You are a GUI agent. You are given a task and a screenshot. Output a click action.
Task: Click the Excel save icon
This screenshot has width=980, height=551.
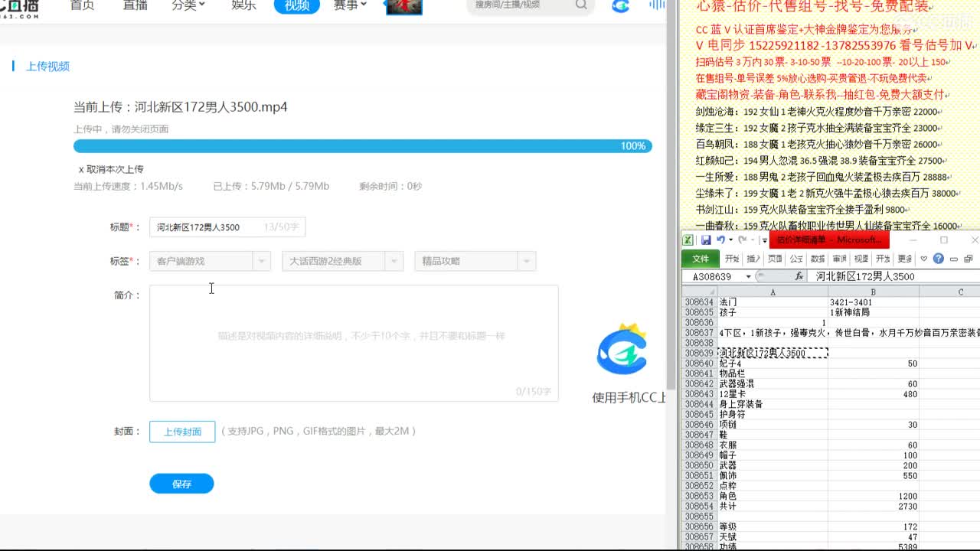(x=706, y=240)
